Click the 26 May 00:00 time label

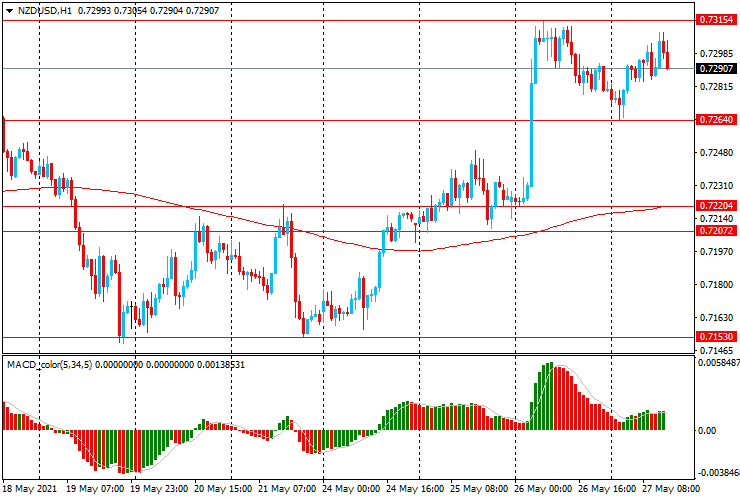coord(545,490)
